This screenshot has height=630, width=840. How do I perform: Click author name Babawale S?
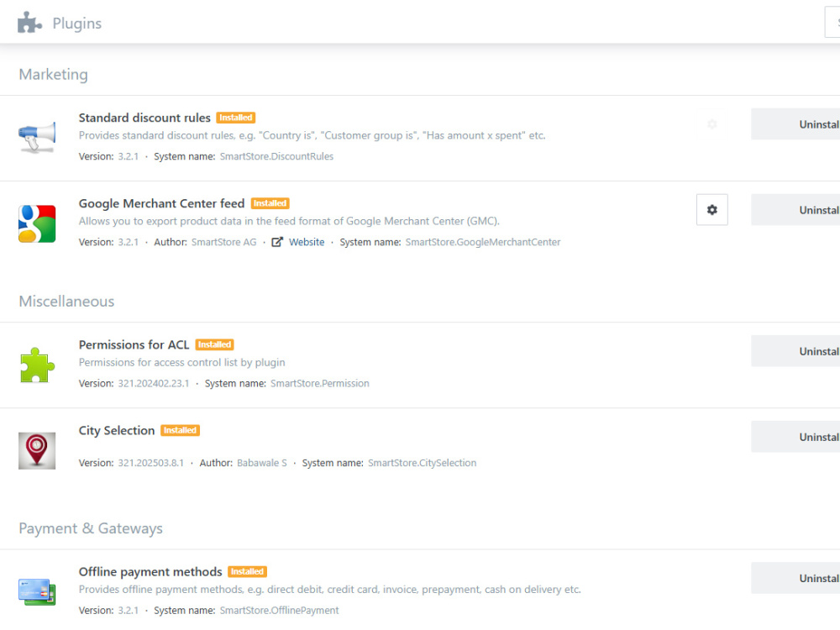point(262,463)
